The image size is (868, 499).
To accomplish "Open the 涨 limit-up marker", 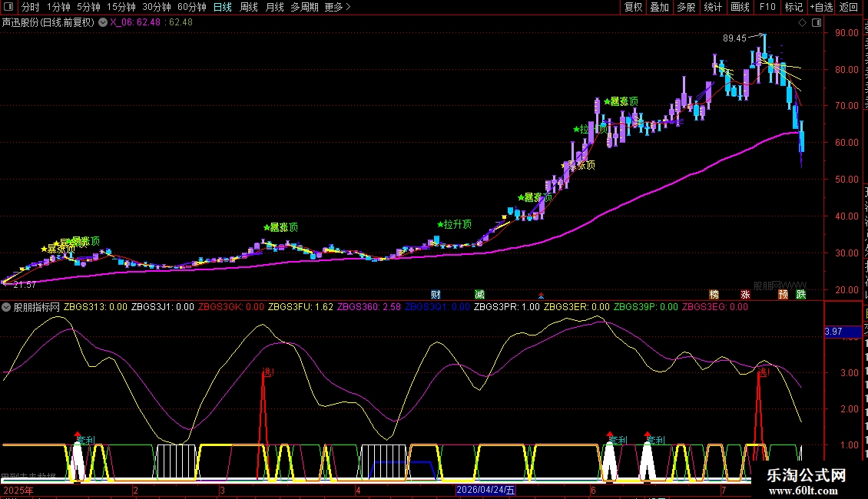I will click(x=745, y=294).
